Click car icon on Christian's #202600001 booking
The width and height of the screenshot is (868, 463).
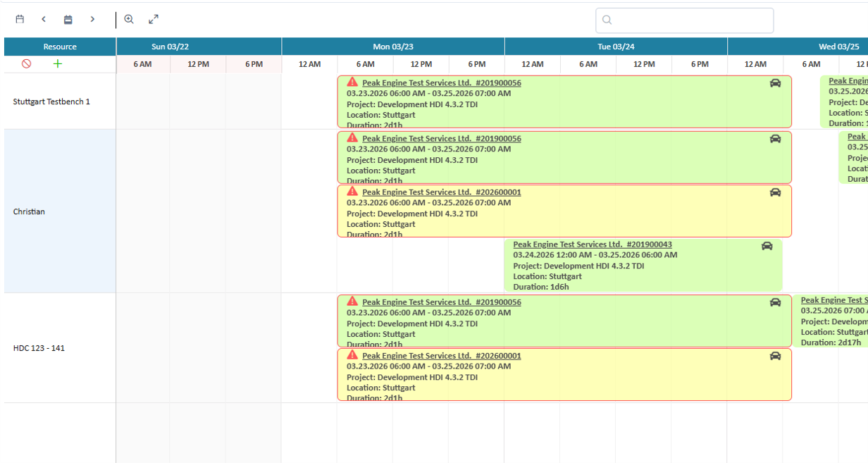[x=775, y=192]
